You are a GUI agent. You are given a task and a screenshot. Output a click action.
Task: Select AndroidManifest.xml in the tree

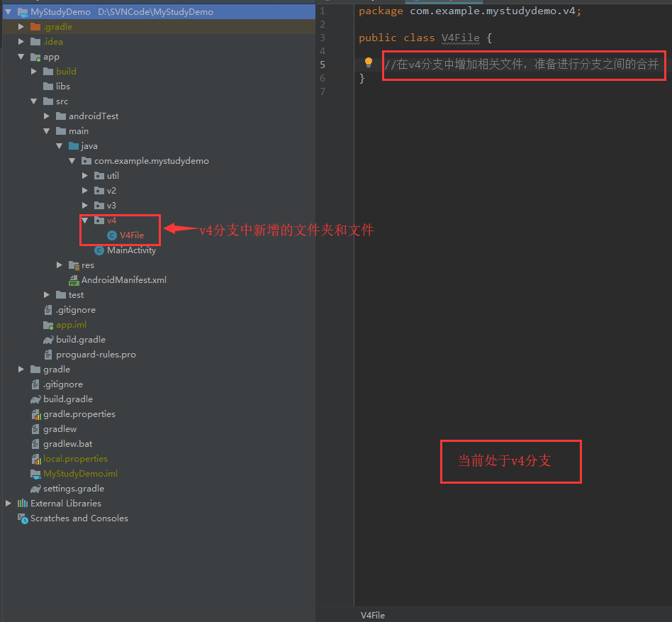tap(124, 280)
